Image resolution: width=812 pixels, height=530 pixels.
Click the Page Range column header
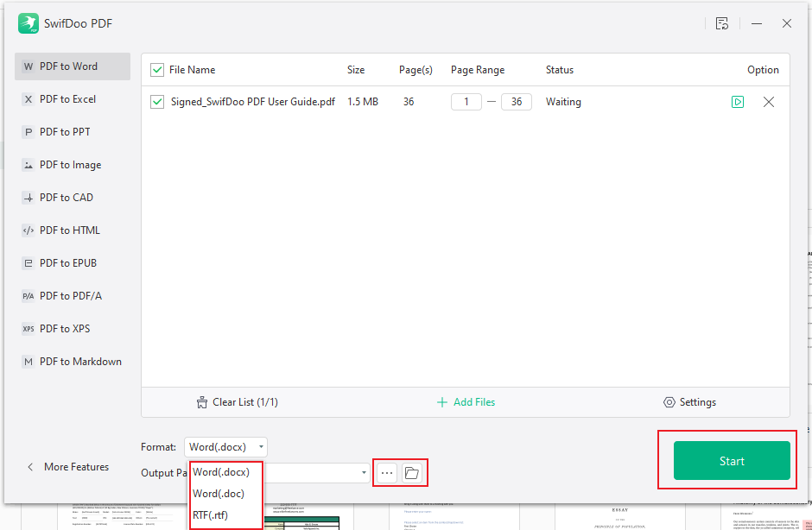tap(478, 70)
